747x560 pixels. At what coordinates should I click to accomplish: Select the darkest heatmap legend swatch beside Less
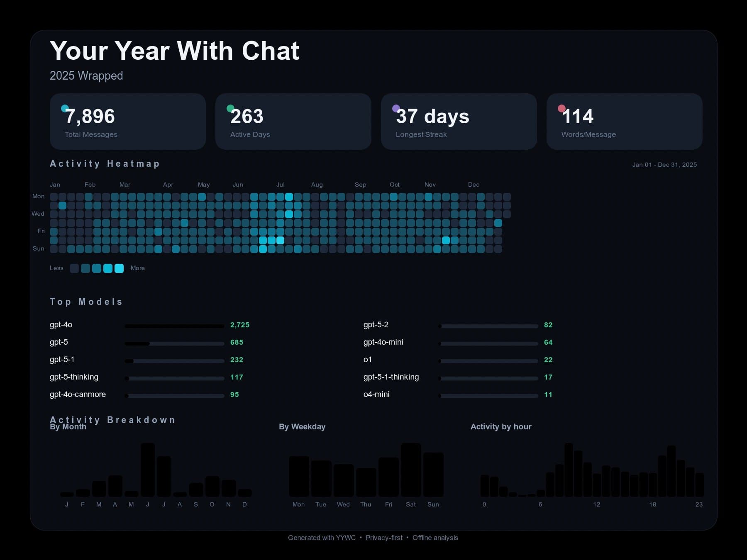pyautogui.click(x=74, y=268)
